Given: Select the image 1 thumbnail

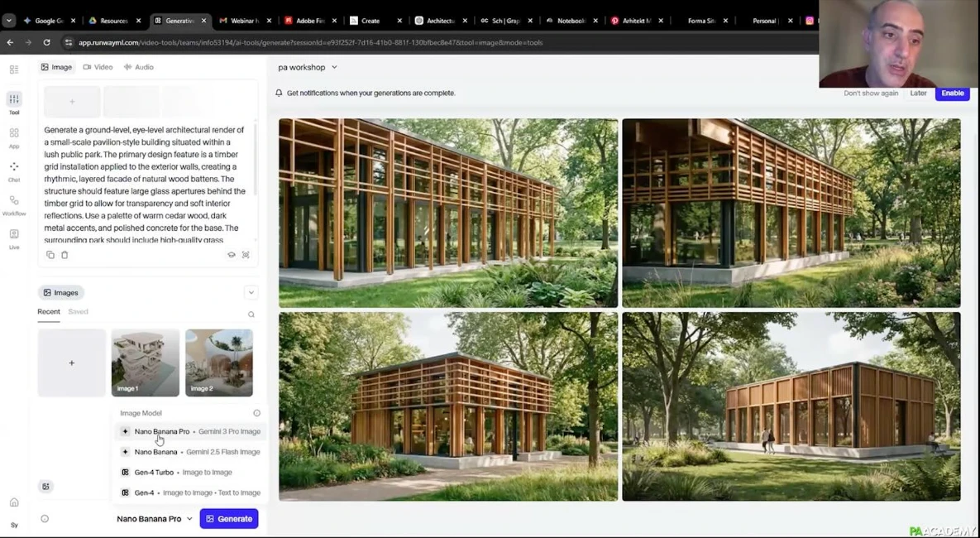Looking at the screenshot, I should tap(145, 363).
